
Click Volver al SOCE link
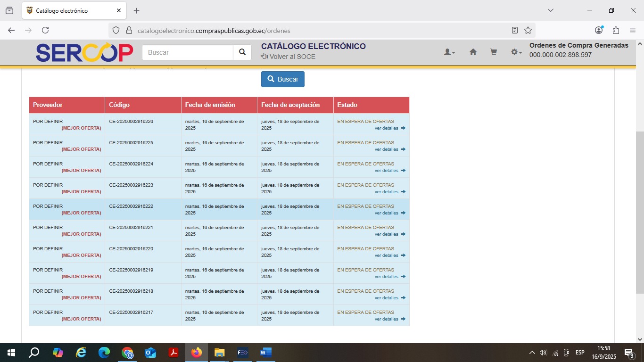288,57
